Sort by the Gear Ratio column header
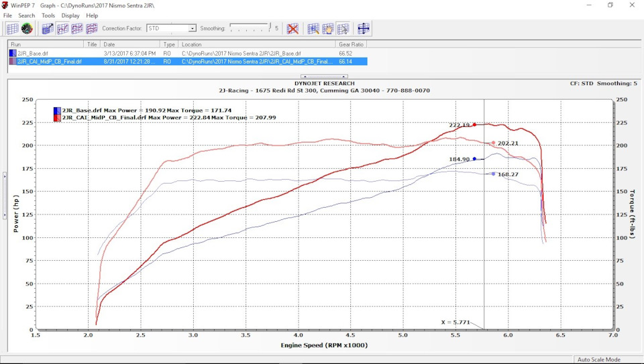The image size is (644, 364). 351,44
